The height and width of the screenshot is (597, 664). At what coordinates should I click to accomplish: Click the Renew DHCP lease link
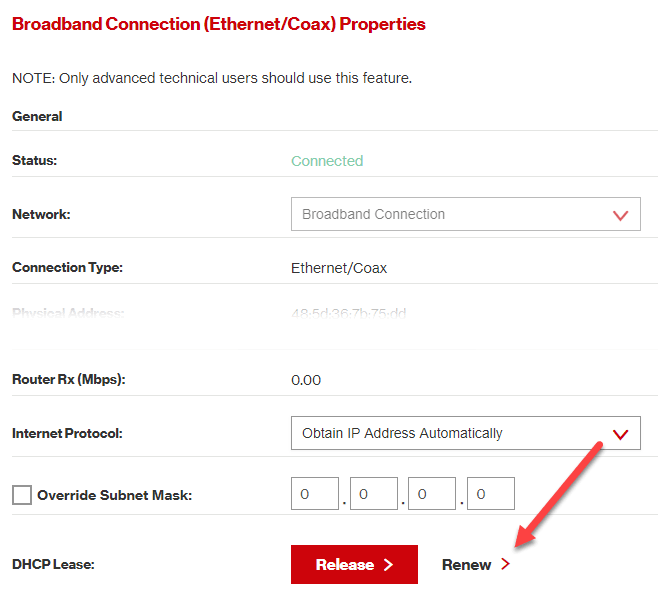pos(467,565)
